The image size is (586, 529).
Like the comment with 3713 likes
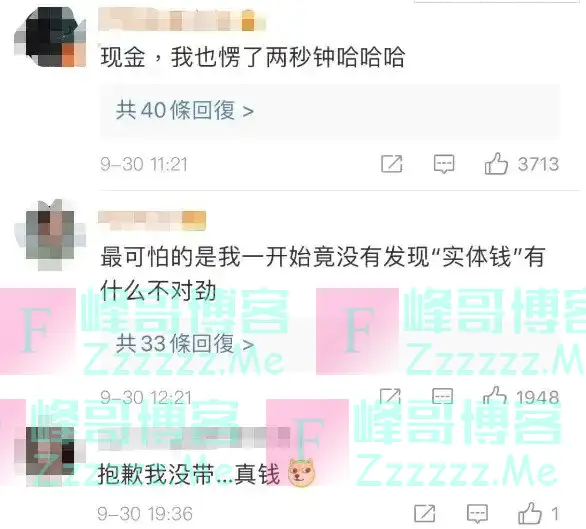(x=496, y=164)
